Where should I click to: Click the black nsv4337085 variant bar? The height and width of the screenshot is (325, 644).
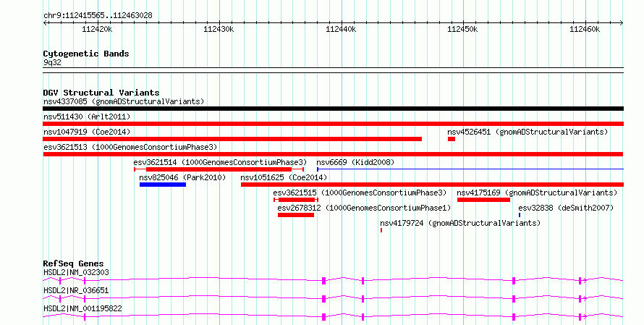click(333, 109)
